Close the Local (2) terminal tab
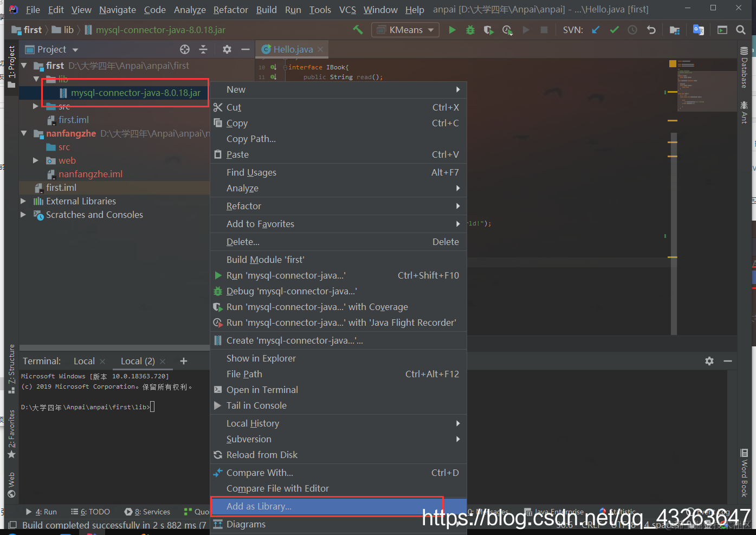 click(x=163, y=361)
